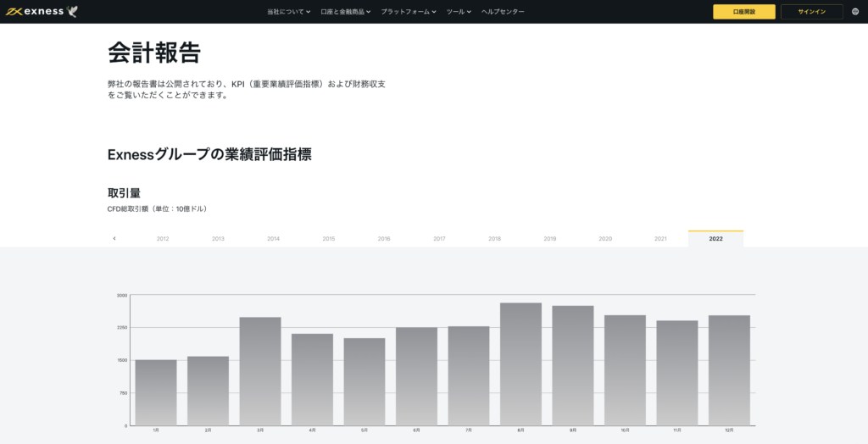Select the 2016 year tab
868x444 pixels.
(x=384, y=239)
